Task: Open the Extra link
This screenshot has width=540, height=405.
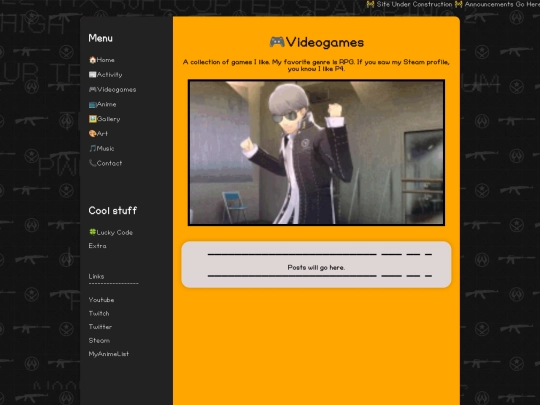Action: coord(97,246)
